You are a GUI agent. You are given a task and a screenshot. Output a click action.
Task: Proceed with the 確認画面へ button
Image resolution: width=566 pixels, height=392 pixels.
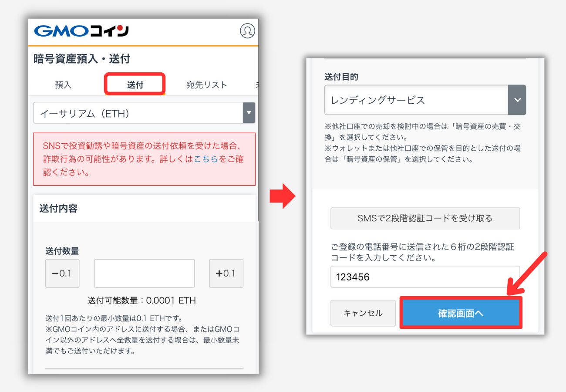point(461,313)
